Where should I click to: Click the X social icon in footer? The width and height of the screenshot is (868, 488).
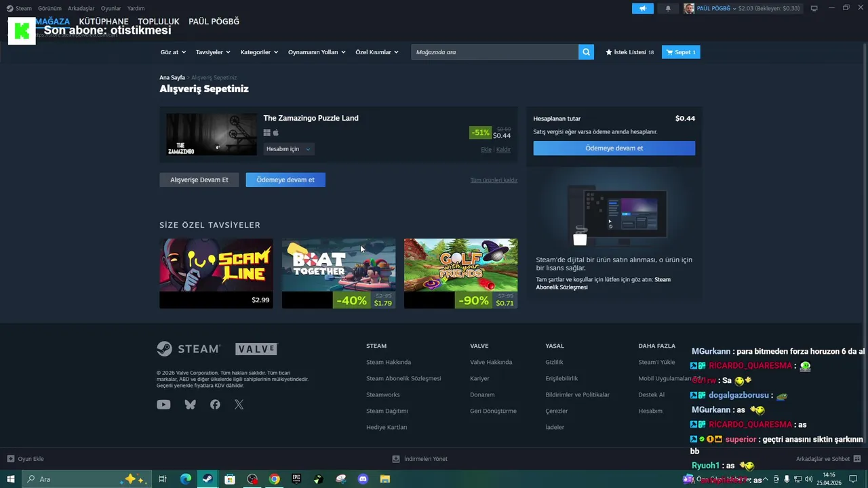(239, 405)
